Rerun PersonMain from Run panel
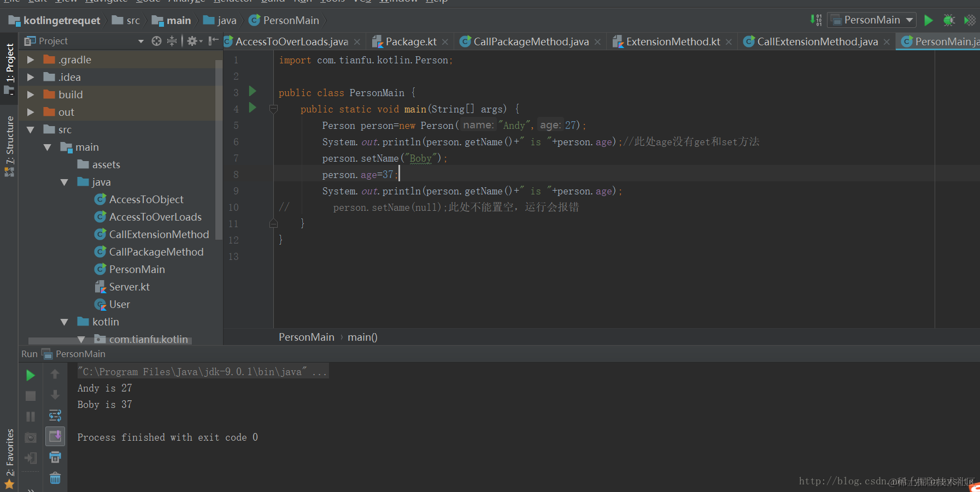Screen dimensions: 980x492 [31, 375]
